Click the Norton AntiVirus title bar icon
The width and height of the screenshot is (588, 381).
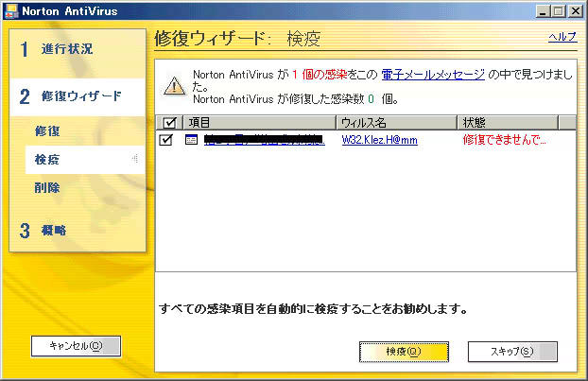pos(10,11)
